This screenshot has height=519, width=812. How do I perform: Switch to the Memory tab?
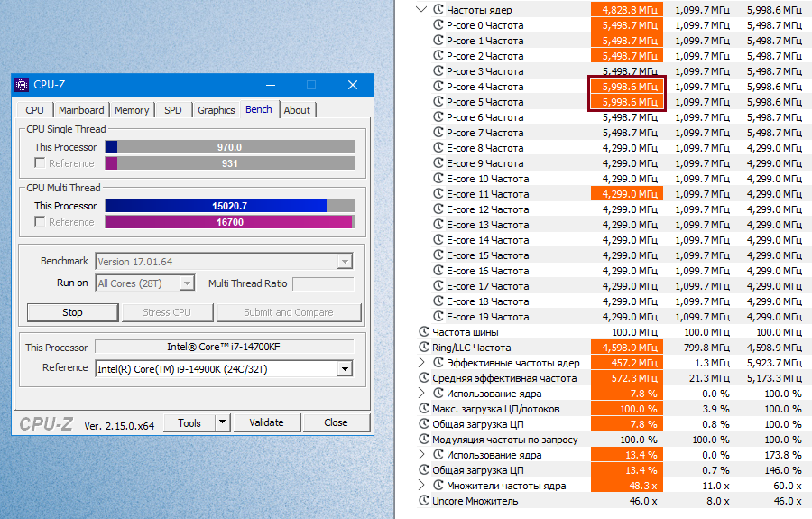point(132,110)
